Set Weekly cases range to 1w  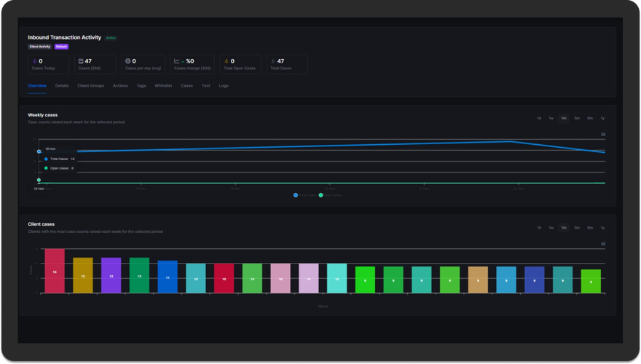(x=551, y=119)
